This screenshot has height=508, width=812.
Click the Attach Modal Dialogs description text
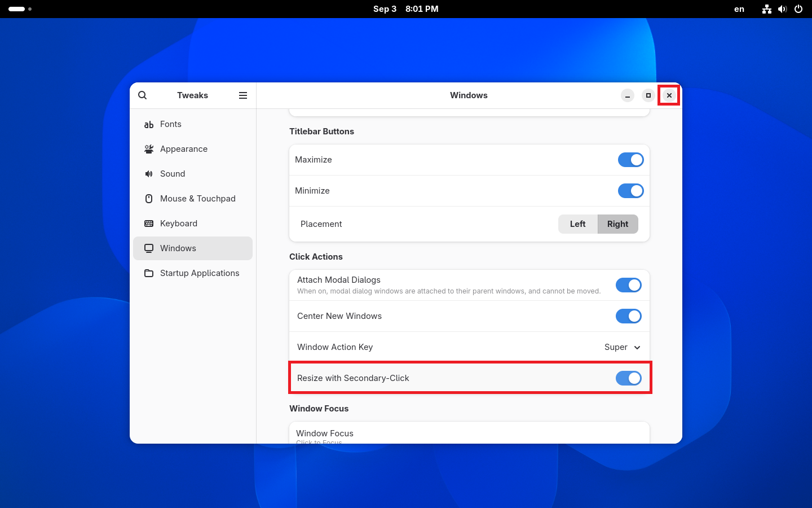click(x=449, y=291)
